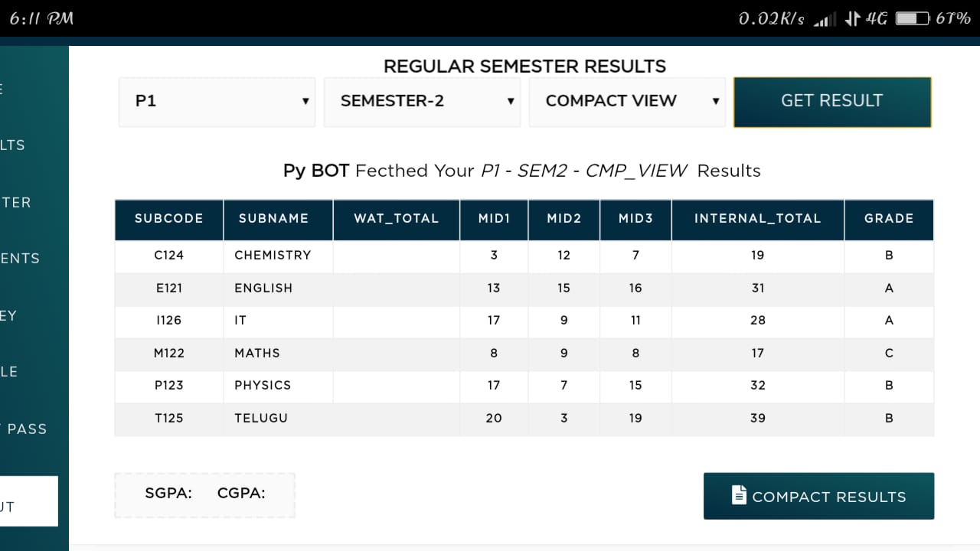Tap the battery icon in status bar
Image resolution: width=980 pixels, height=551 pixels.
(x=913, y=18)
